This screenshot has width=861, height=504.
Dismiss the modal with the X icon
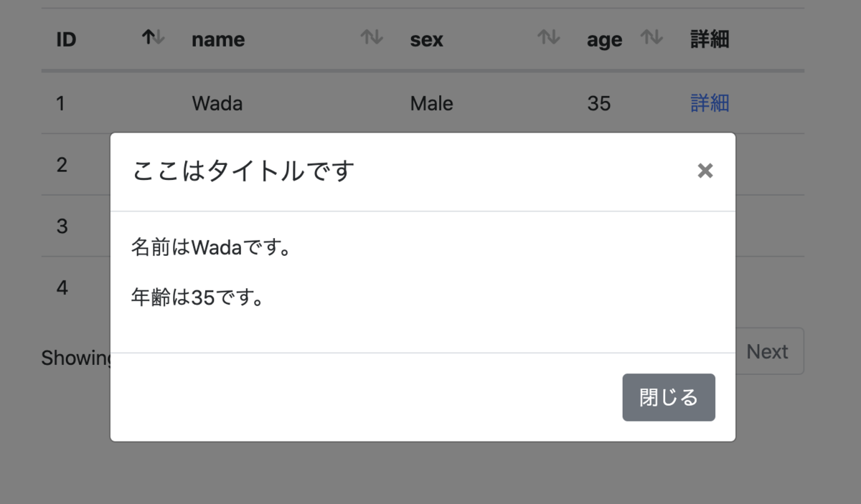coord(705,171)
